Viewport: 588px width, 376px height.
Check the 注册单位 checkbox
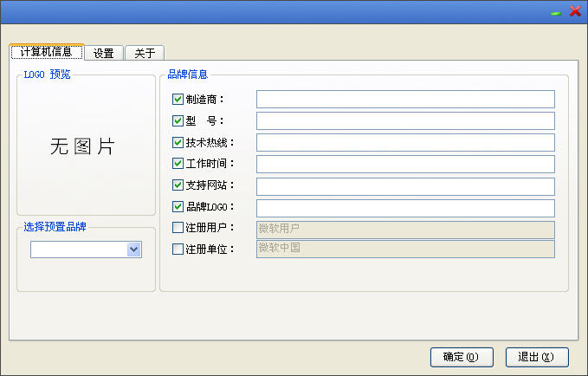point(178,250)
